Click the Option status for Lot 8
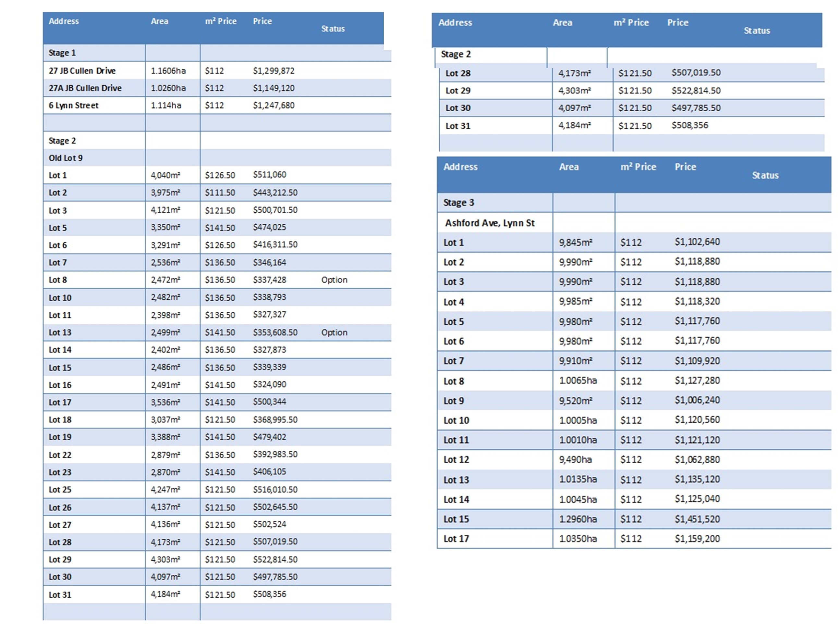 click(334, 280)
